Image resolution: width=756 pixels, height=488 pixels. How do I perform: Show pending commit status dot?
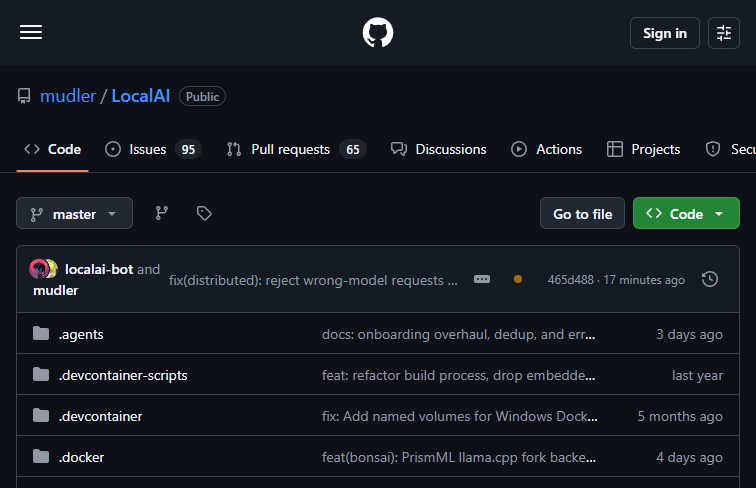pyautogui.click(x=518, y=279)
